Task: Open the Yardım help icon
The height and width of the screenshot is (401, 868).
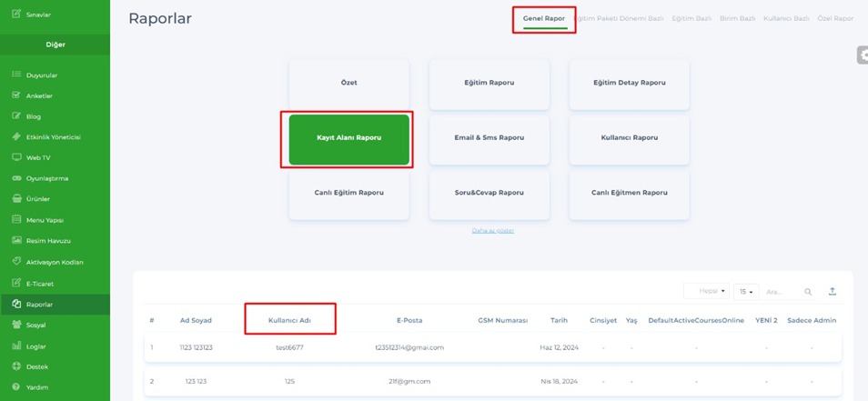Action: pyautogui.click(x=16, y=387)
